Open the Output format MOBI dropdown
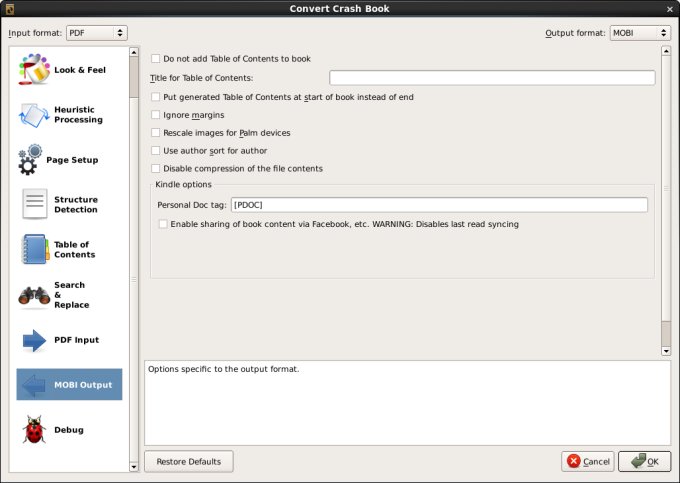The image size is (680, 483). point(640,33)
